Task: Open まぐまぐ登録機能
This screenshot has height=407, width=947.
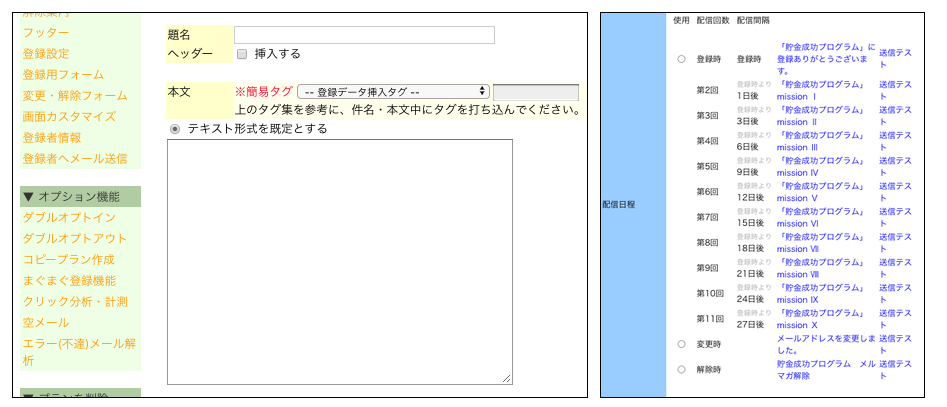Action: [69, 281]
